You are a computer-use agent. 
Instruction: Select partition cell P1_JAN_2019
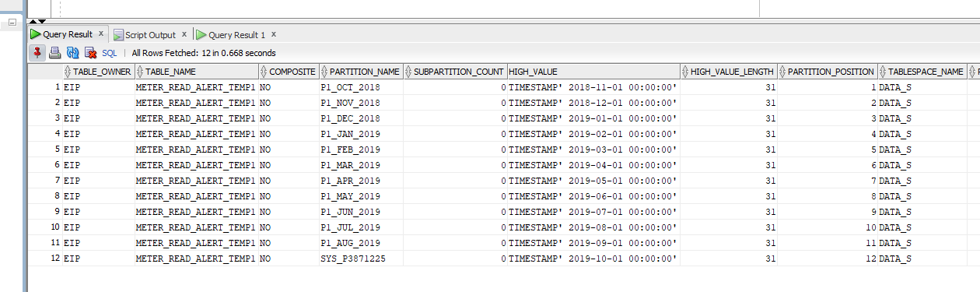coord(361,134)
